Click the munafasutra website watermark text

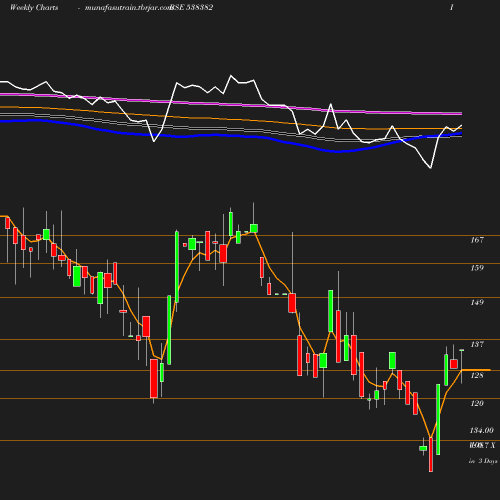128,7
